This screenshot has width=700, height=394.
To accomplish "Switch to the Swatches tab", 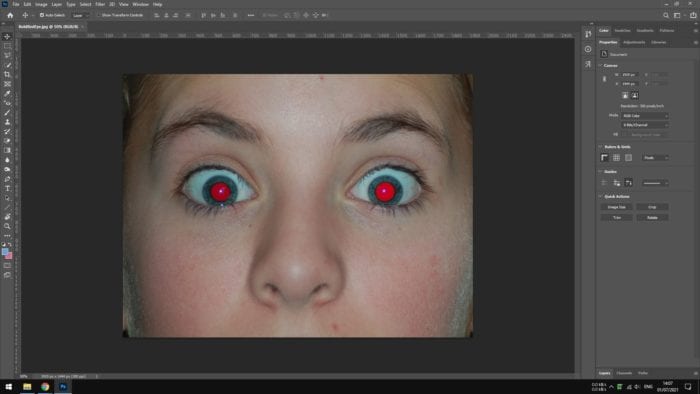I will pyautogui.click(x=622, y=30).
